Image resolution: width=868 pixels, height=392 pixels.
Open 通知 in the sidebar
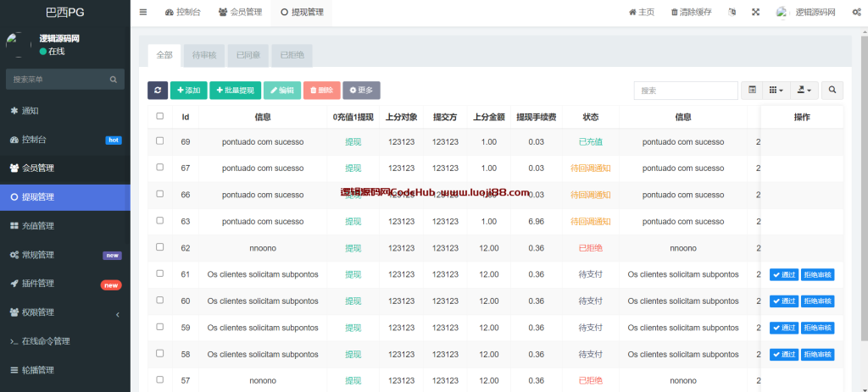pos(65,111)
